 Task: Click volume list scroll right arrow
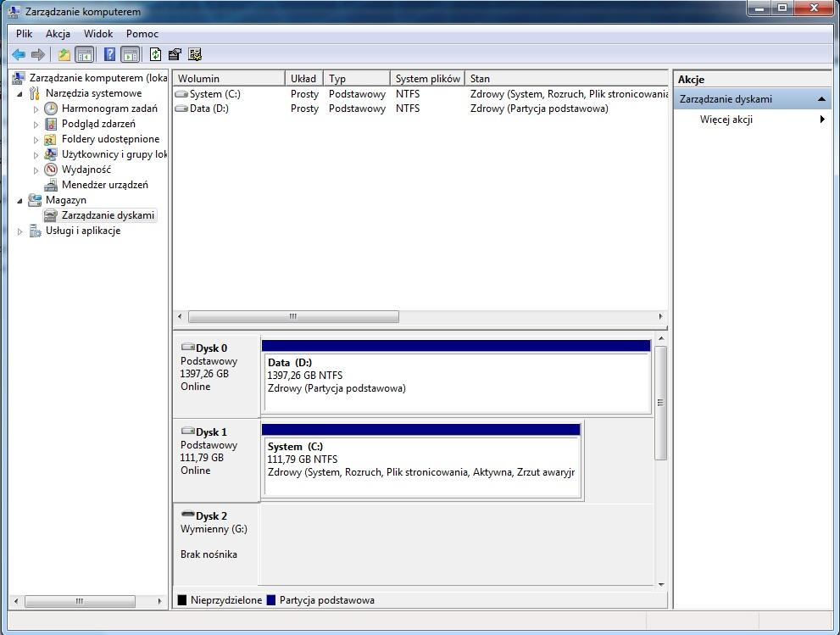[x=660, y=317]
